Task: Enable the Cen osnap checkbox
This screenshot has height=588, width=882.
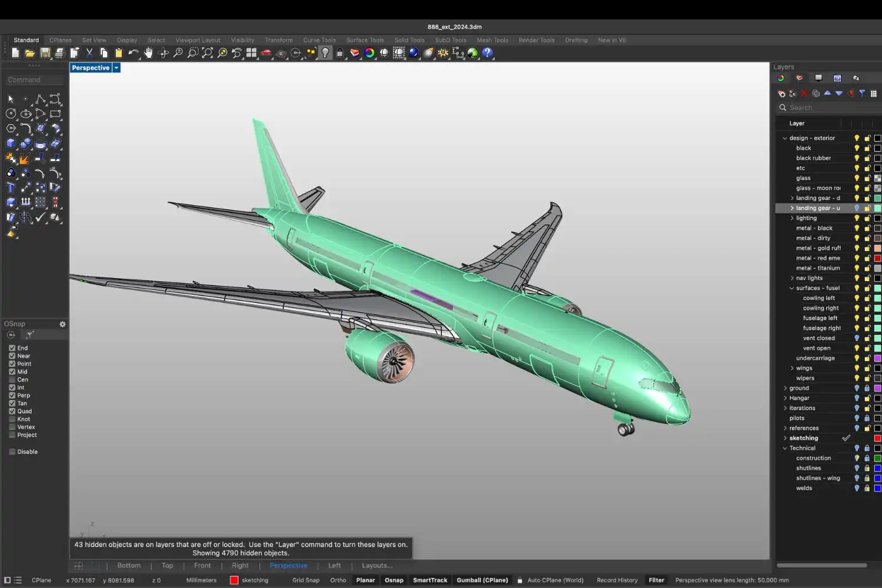Action: pyautogui.click(x=12, y=380)
